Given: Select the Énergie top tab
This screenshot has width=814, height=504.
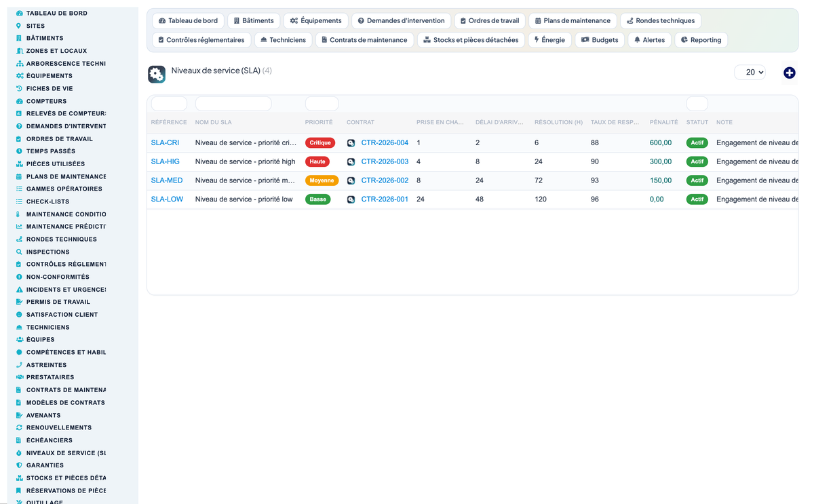Looking at the screenshot, I should point(549,40).
